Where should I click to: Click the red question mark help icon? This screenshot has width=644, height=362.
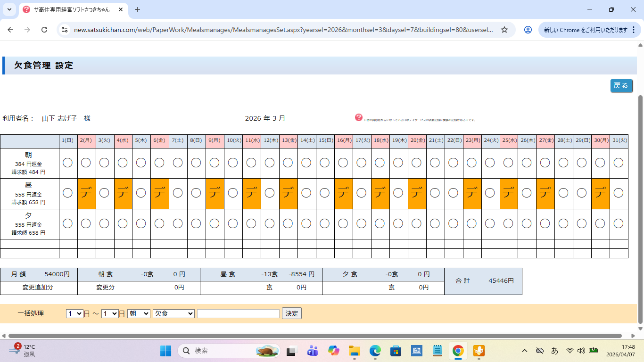pyautogui.click(x=359, y=117)
